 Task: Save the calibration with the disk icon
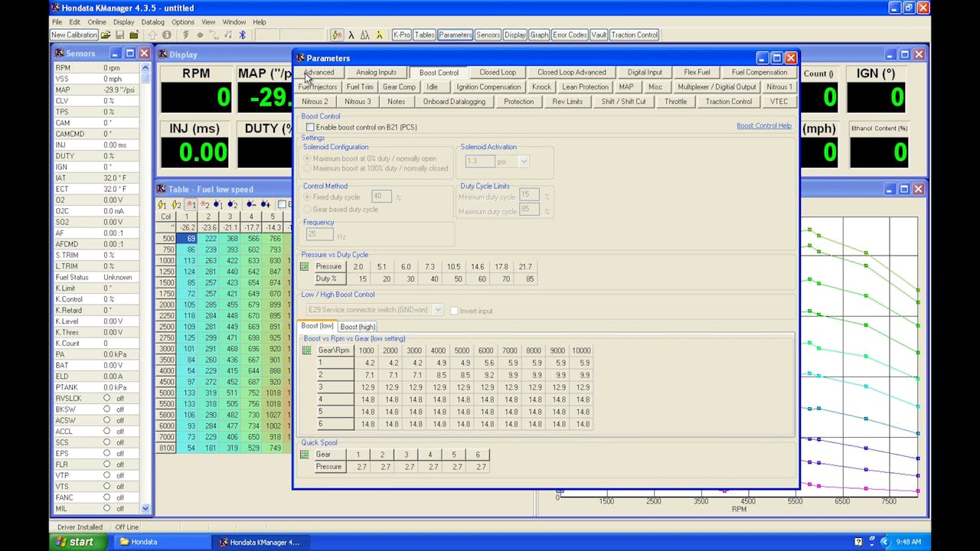[x=120, y=35]
